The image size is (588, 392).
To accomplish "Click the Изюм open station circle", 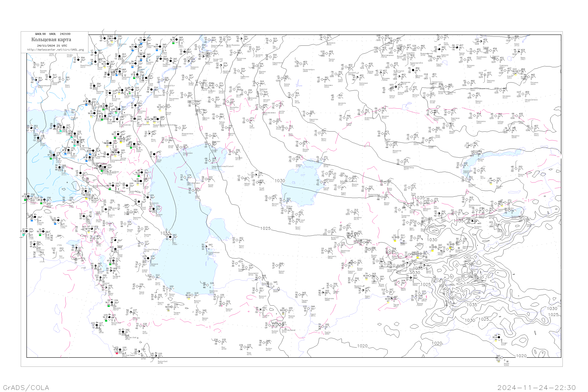I will coord(63,80).
